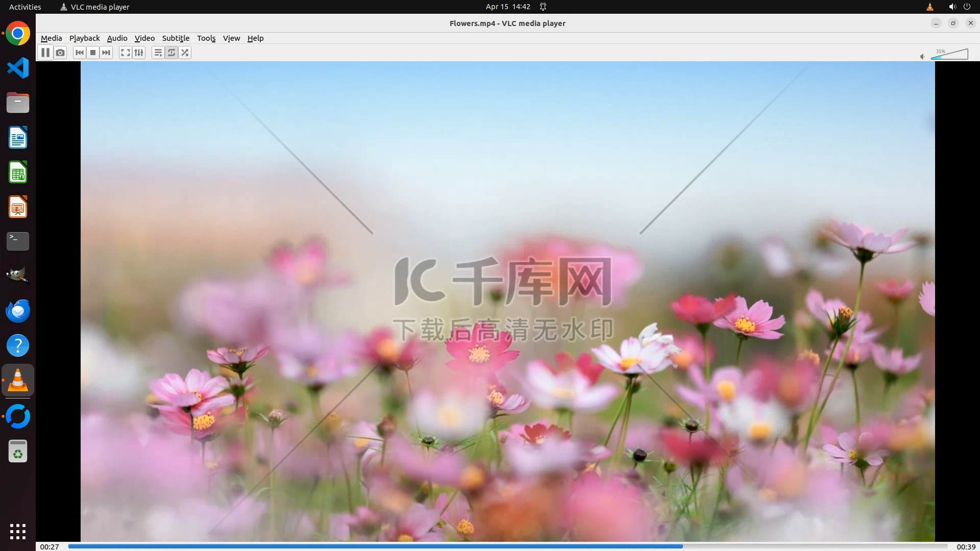
Task: Show the playlist view
Action: tap(158, 53)
